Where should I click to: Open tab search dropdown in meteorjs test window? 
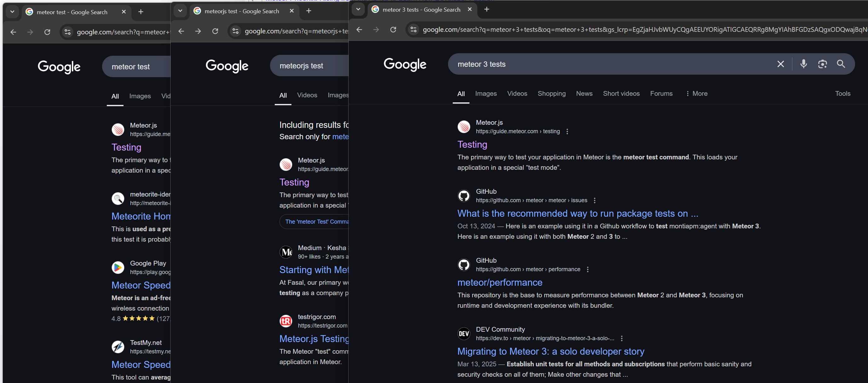[x=180, y=11]
